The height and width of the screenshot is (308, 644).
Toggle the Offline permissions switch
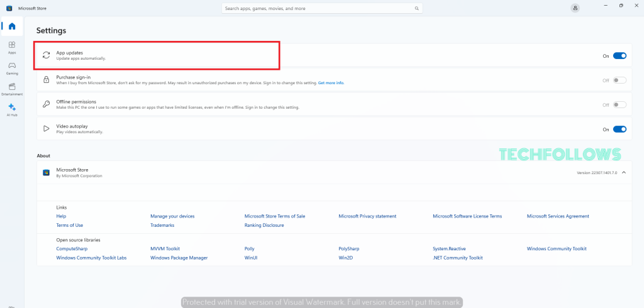coord(619,105)
